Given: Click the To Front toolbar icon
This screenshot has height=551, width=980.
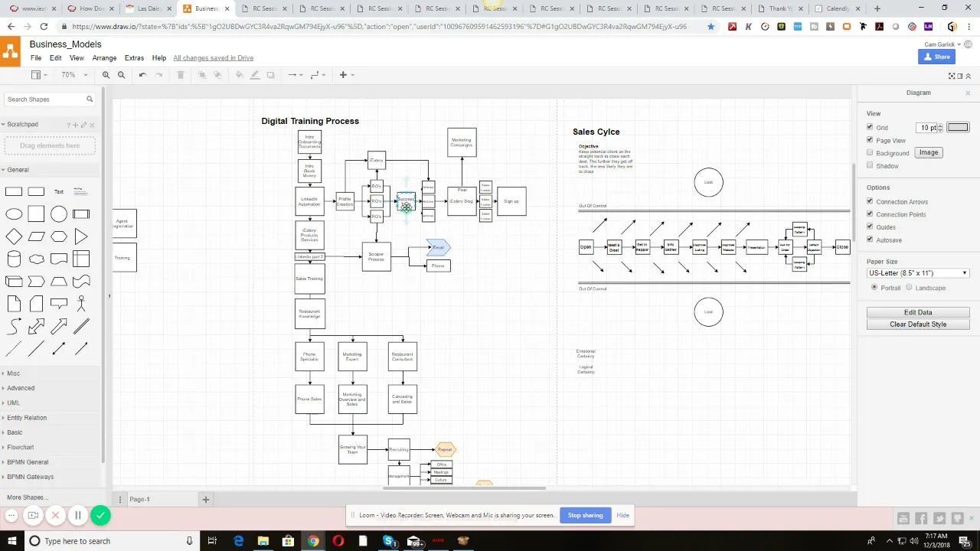Looking at the screenshot, I should (202, 75).
